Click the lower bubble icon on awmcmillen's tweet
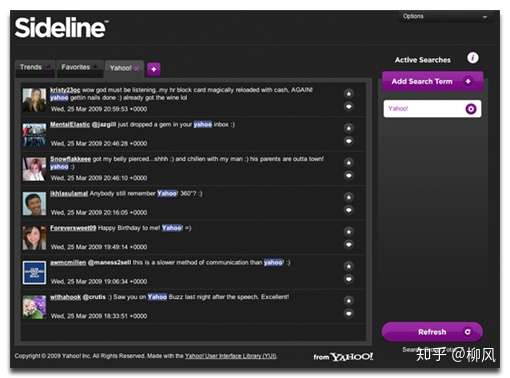The image size is (510, 378). pyautogui.click(x=348, y=279)
